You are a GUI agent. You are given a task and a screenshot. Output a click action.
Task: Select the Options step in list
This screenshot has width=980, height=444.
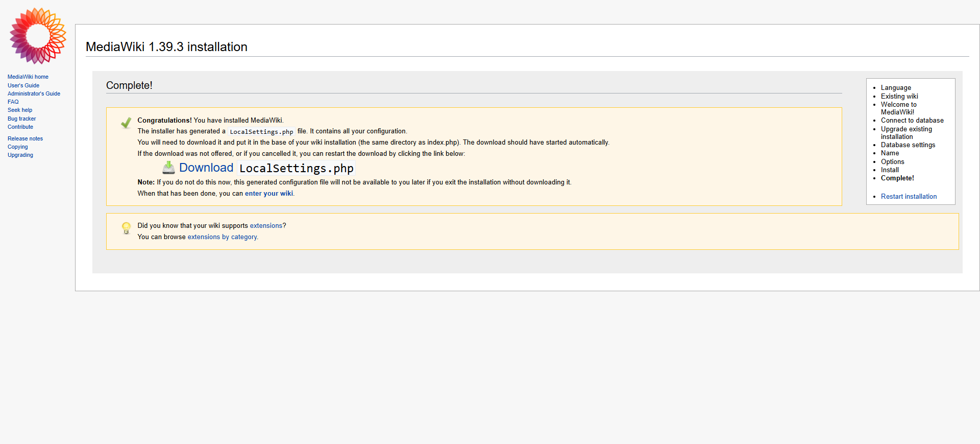[x=893, y=162]
